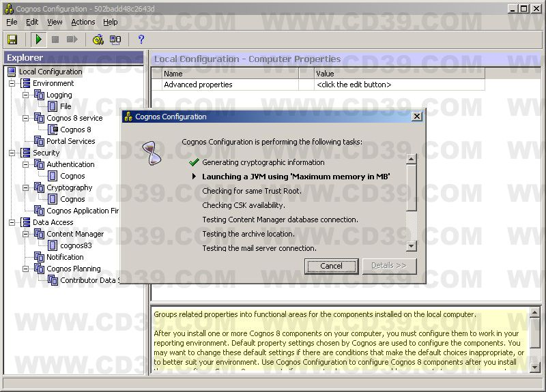Click the Details >> button
Screen dimensions: 546x392
(389, 266)
